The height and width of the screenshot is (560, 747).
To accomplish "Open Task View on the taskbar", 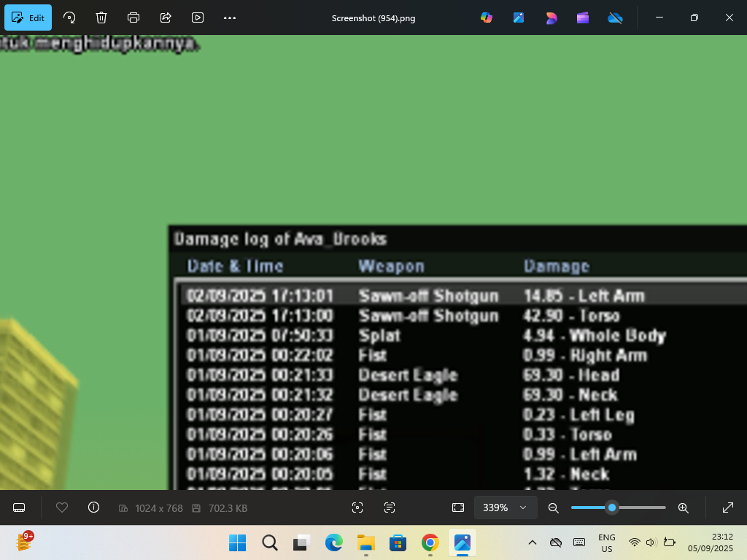I will tap(301, 542).
